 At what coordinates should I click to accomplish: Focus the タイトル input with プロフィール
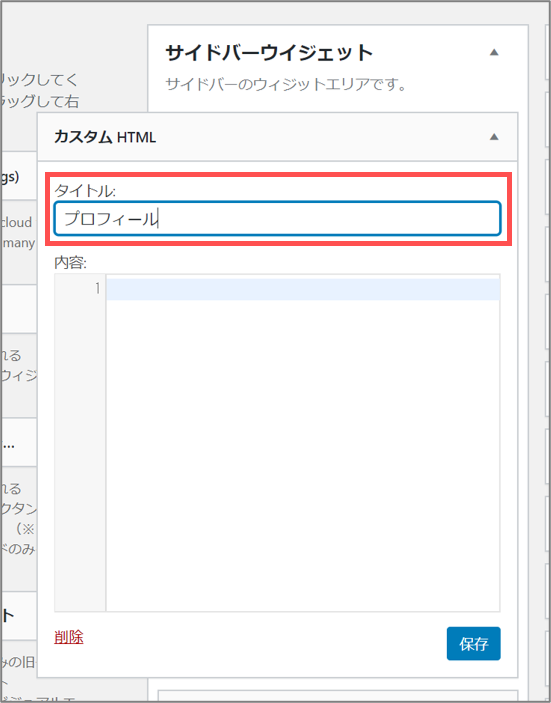[277, 218]
